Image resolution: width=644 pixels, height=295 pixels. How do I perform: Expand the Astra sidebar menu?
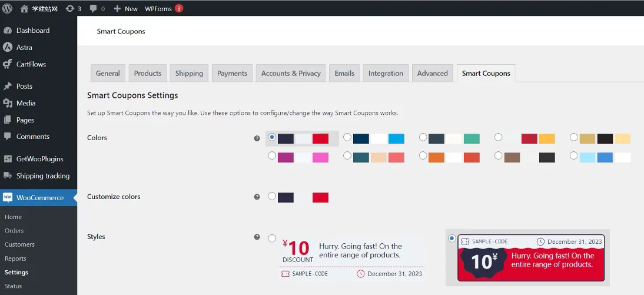coord(24,47)
